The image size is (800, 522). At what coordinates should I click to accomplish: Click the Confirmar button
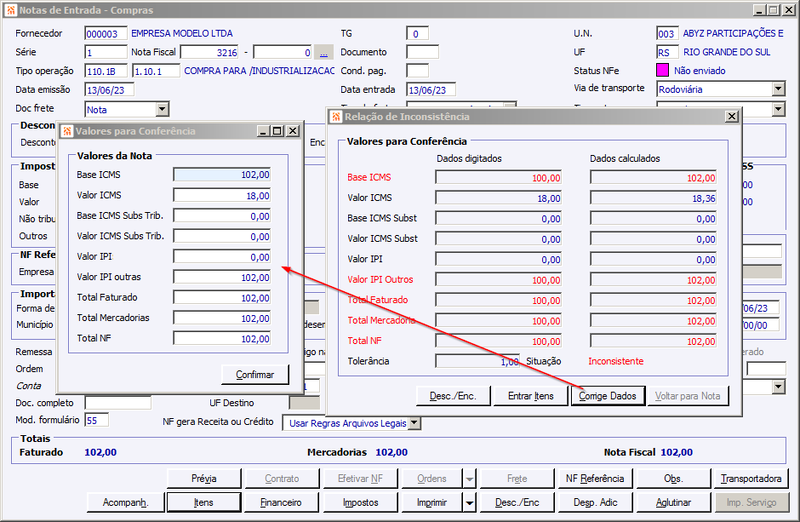(x=255, y=375)
